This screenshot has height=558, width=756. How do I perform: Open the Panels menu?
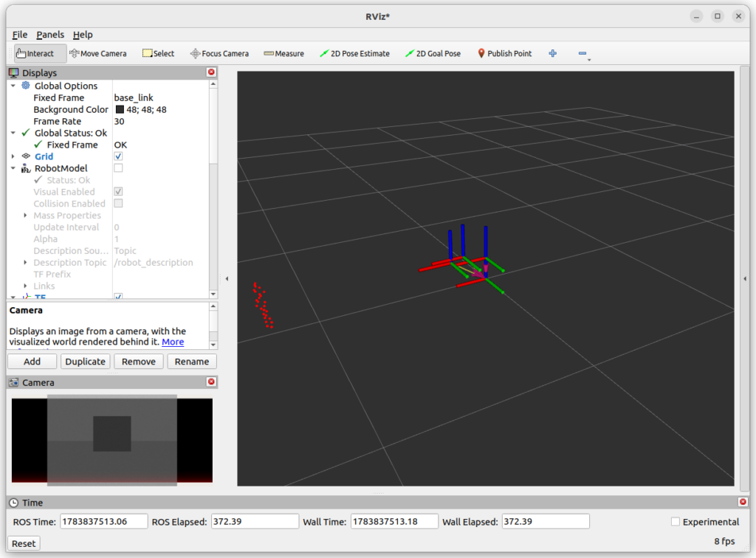(50, 35)
